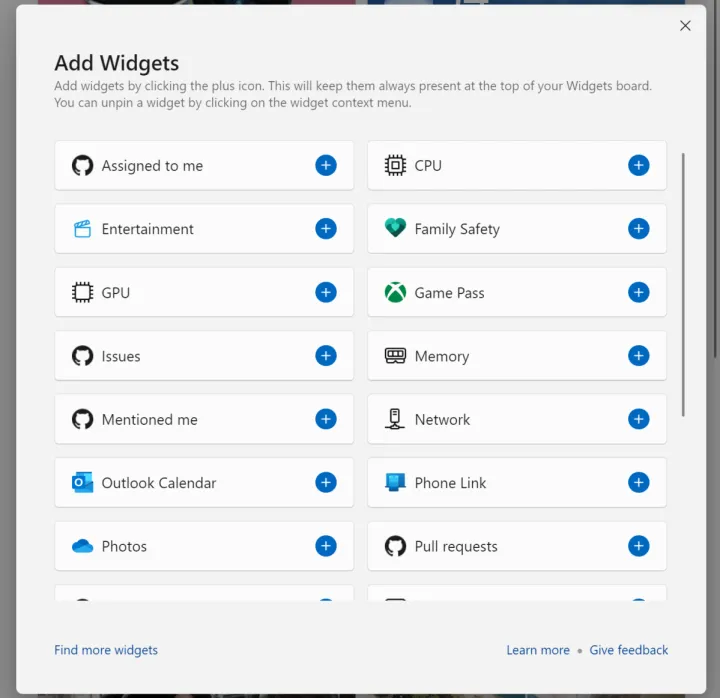Image resolution: width=720 pixels, height=698 pixels.
Task: Open the Give feedback link
Action: (x=629, y=650)
